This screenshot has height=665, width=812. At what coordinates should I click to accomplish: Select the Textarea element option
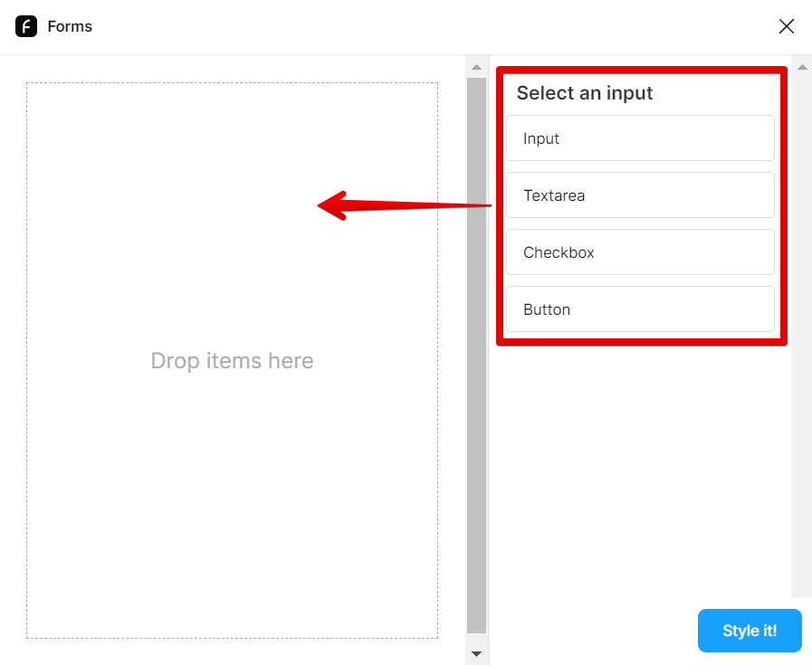click(x=640, y=195)
